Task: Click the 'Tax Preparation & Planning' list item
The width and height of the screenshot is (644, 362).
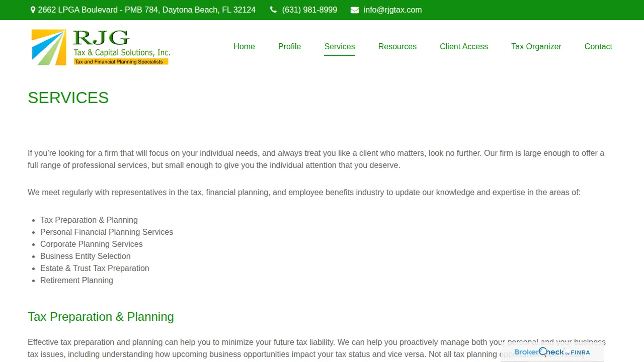Action: (x=89, y=220)
